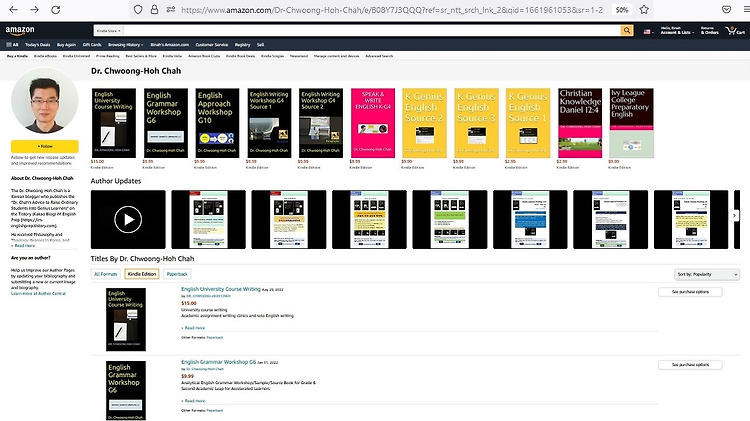Click the author profile photo

tap(44, 101)
